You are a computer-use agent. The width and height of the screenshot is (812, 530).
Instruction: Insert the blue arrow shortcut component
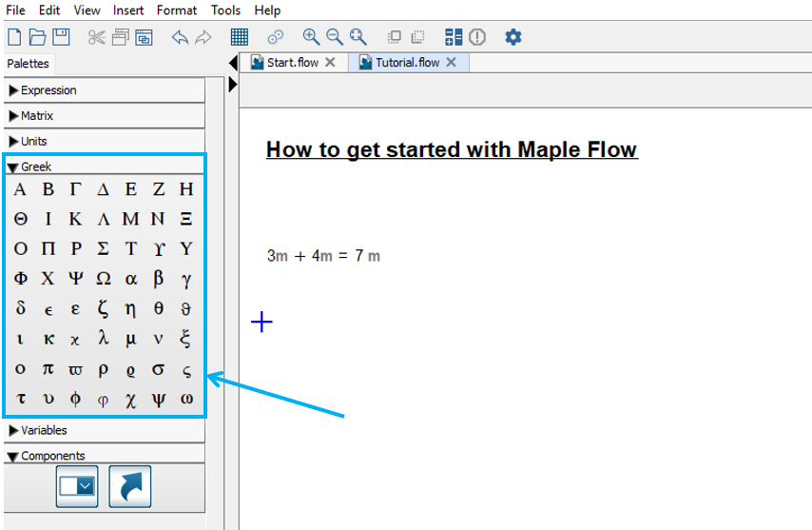point(130,486)
